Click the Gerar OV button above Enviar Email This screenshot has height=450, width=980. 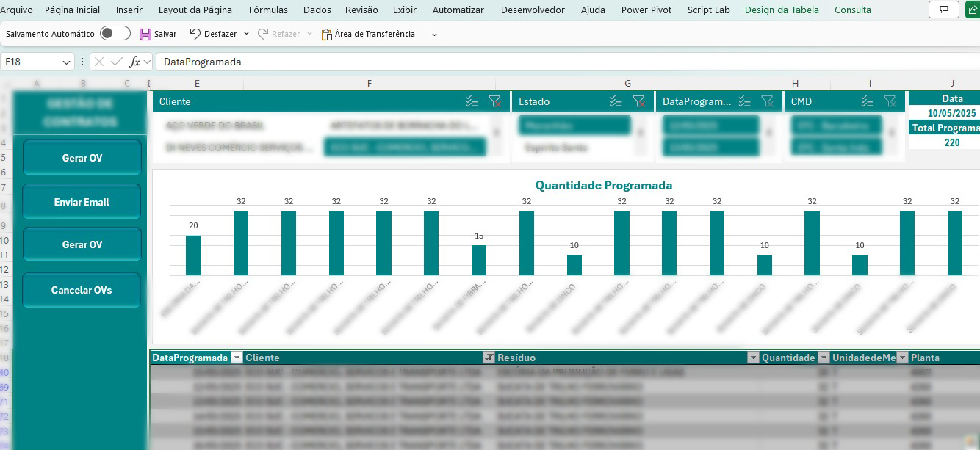click(x=82, y=158)
